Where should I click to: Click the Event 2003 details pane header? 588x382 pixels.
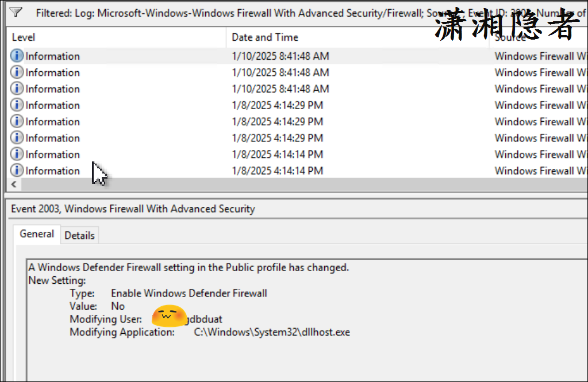tap(133, 209)
